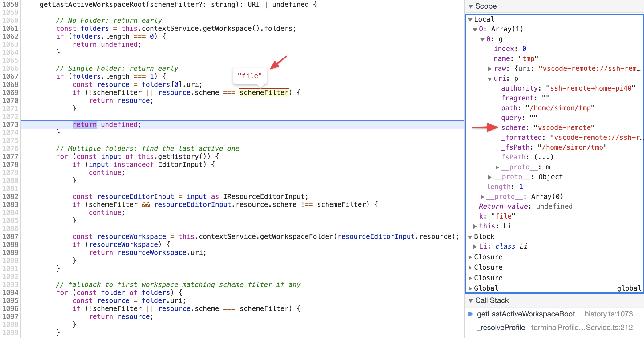Expand __proto__: m under the uri object
Viewport: 644px width, 338px height.
click(x=497, y=167)
